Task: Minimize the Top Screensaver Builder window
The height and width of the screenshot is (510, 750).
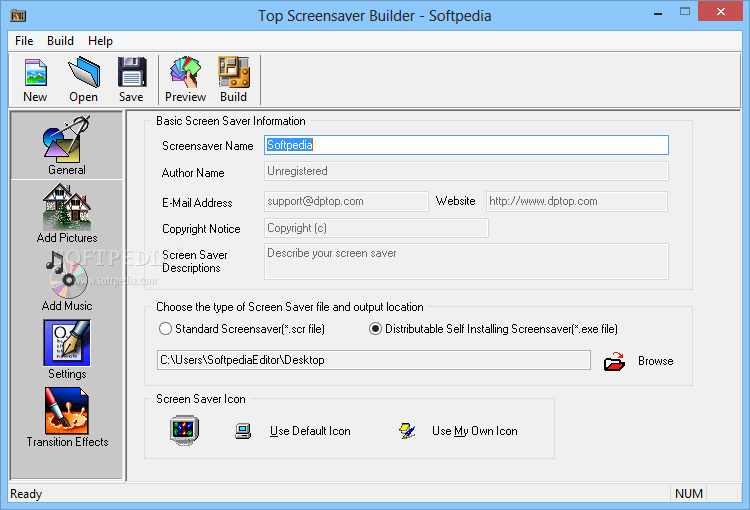Action: (x=658, y=13)
